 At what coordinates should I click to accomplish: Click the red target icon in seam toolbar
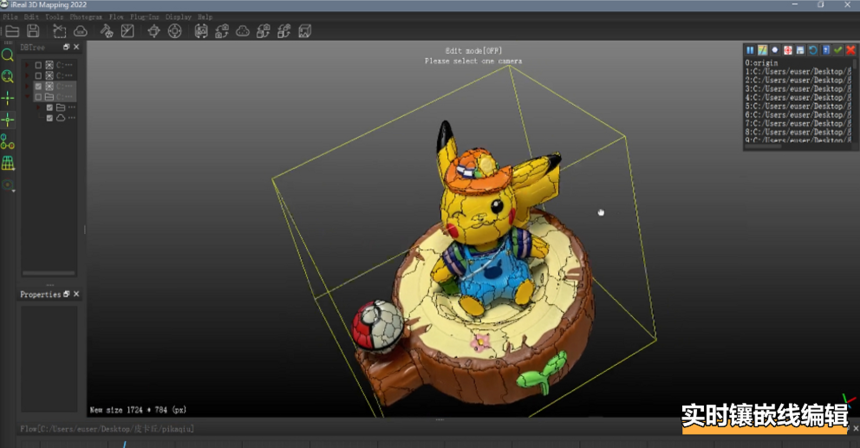(788, 50)
